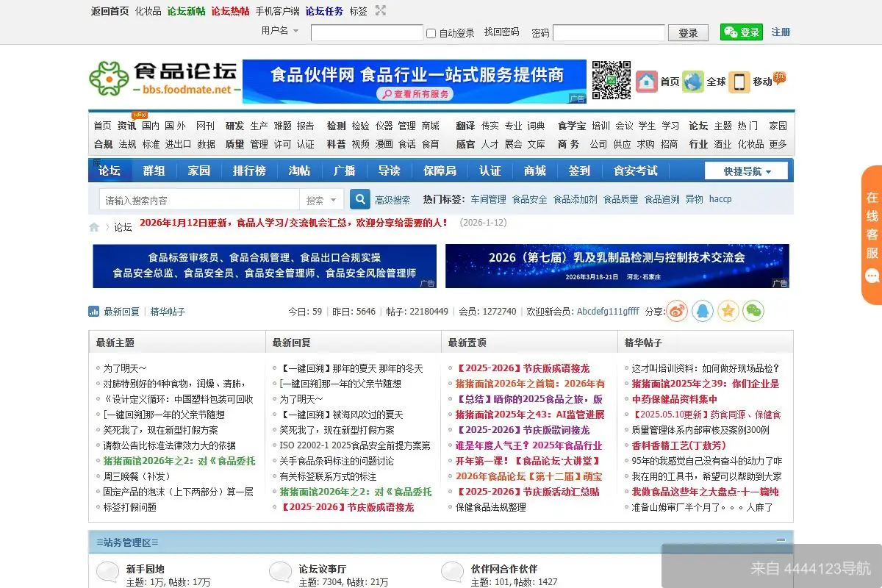Click the green QQ 登录 quick-login icon
This screenshot has width=882, height=588.
740,32
